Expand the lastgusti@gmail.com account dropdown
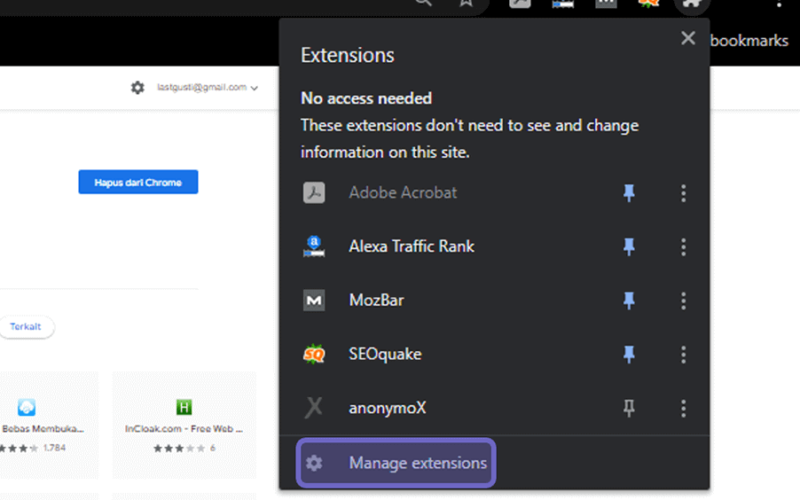The height and width of the screenshot is (500, 800). coord(207,87)
